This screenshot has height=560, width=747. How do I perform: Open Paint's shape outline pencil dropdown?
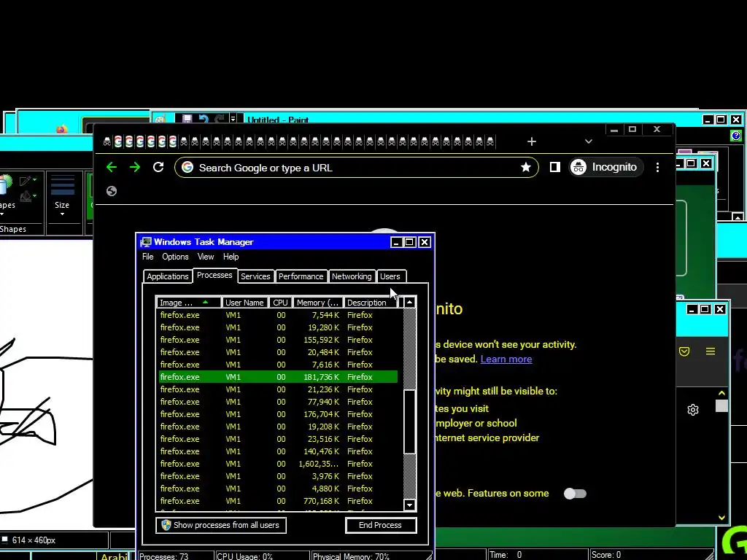(28, 181)
